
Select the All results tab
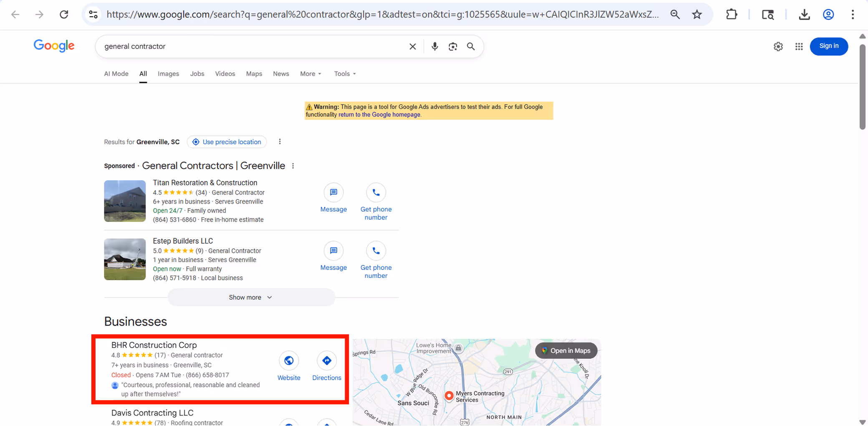143,74
